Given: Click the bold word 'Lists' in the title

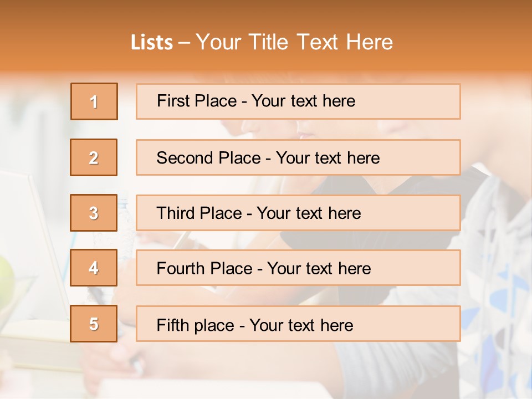Looking at the screenshot, I should (151, 43).
